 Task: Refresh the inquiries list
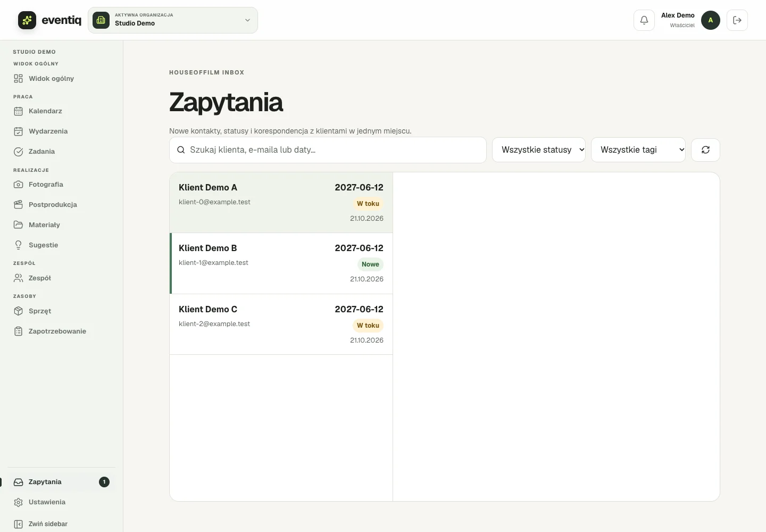[x=705, y=150]
